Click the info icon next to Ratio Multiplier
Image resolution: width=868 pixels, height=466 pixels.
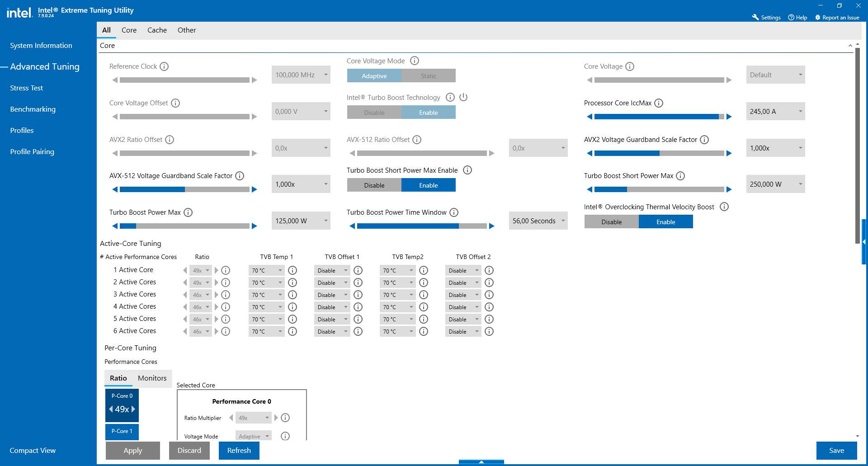point(285,418)
